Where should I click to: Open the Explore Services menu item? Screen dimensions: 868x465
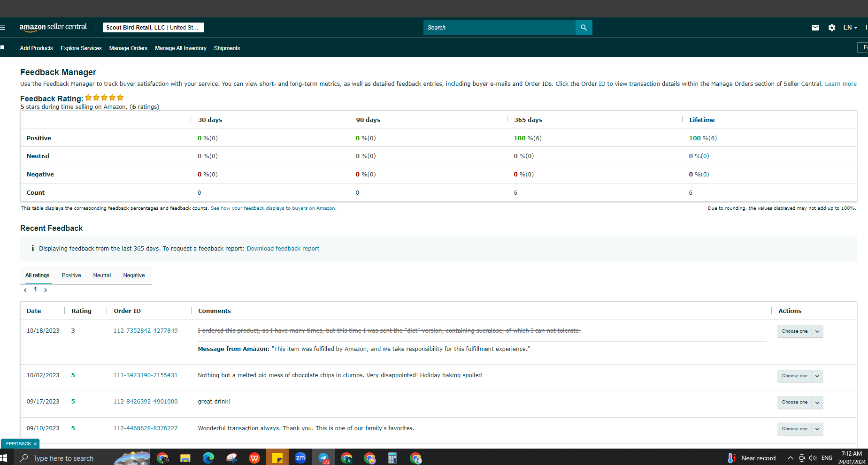coord(81,48)
